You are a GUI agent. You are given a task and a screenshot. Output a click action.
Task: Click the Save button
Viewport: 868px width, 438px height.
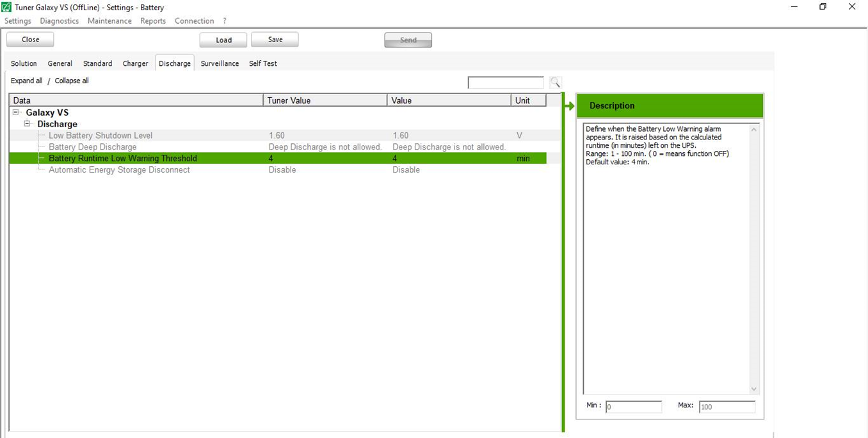pyautogui.click(x=275, y=40)
